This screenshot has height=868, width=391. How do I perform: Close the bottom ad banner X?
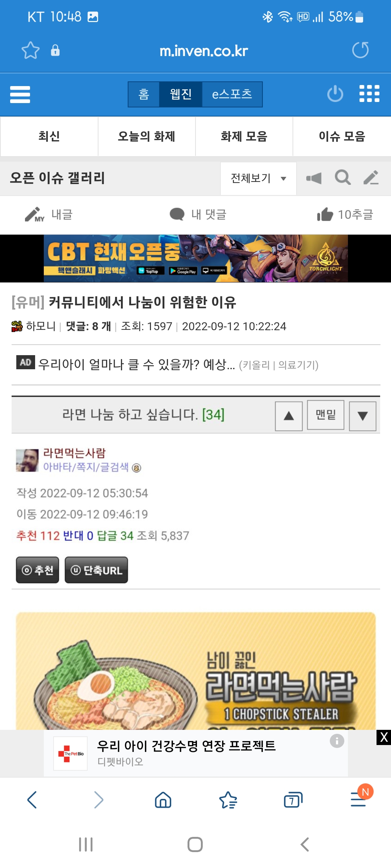(384, 737)
